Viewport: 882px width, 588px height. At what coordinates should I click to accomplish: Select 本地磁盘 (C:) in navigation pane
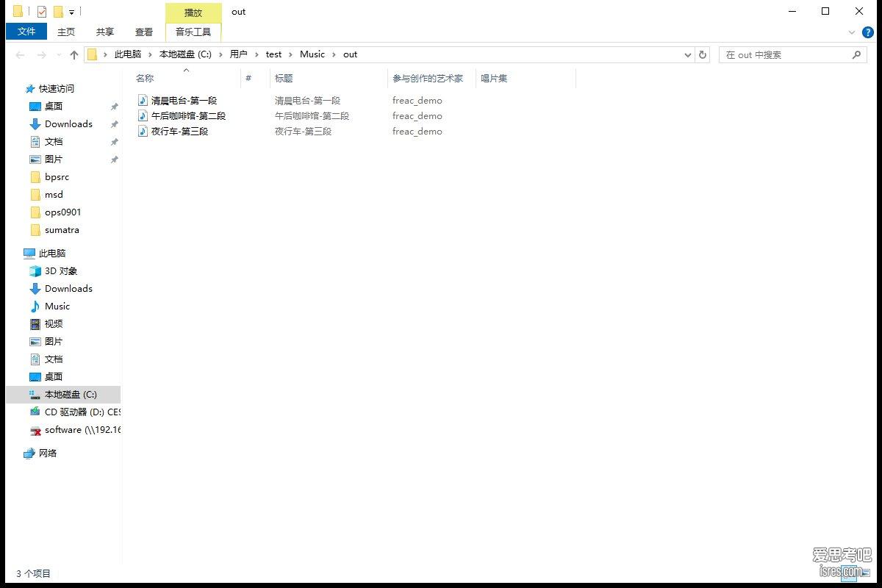(x=63, y=394)
